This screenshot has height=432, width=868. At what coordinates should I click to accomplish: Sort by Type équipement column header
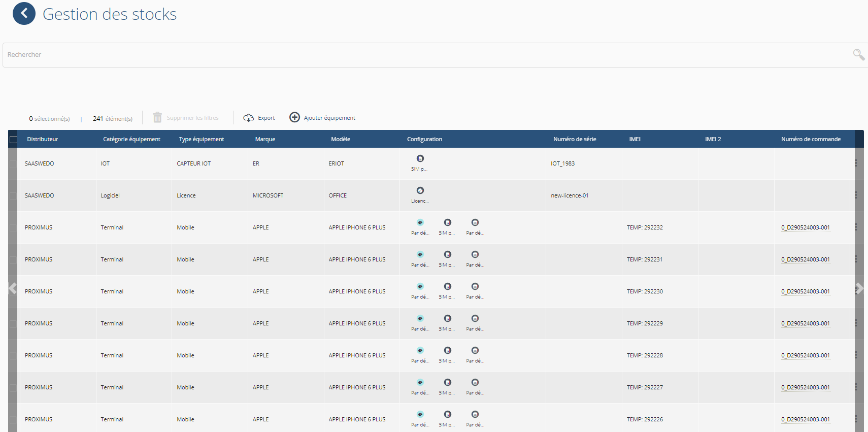pos(202,139)
